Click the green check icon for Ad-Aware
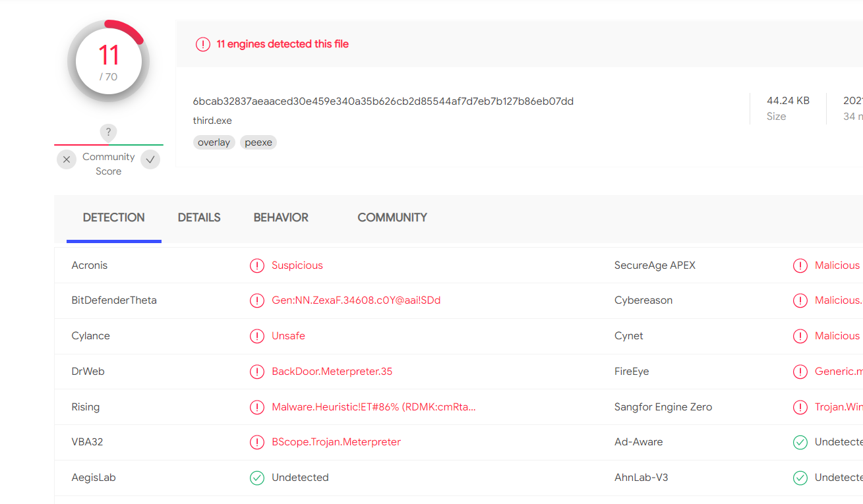This screenshot has width=863, height=504. click(x=800, y=442)
